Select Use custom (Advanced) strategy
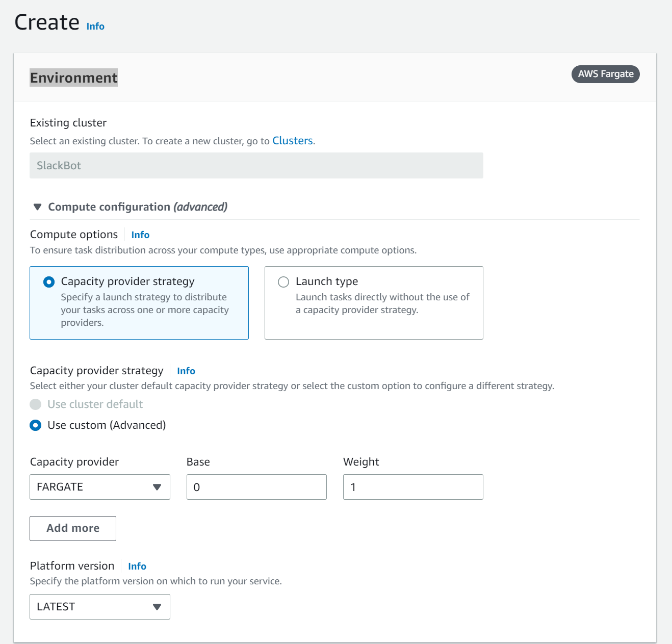This screenshot has height=644, width=672. click(35, 425)
